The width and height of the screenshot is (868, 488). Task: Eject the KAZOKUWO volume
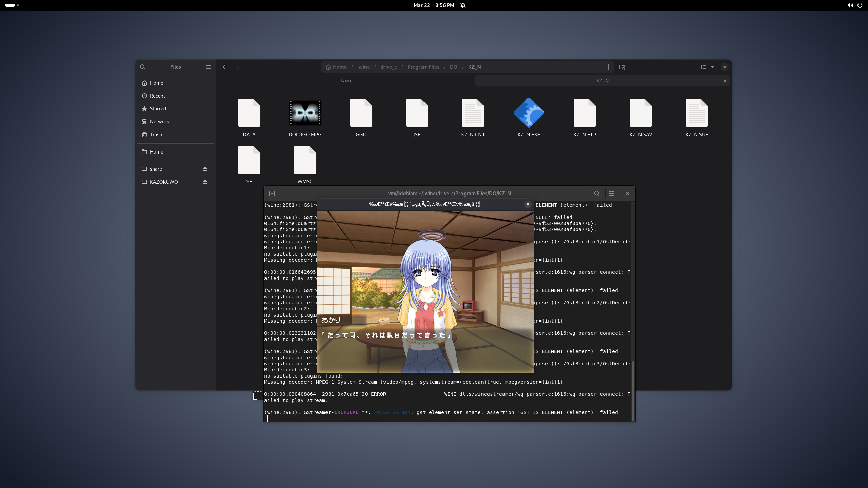pos(205,182)
